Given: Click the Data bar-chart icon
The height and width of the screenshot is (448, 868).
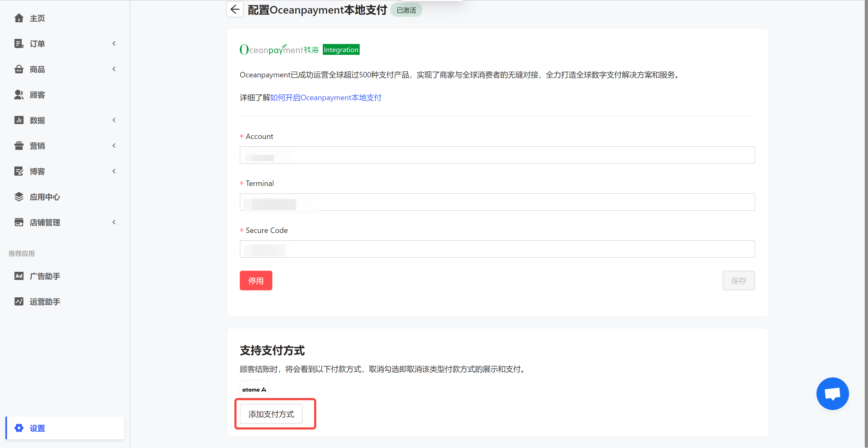Looking at the screenshot, I should point(19,120).
